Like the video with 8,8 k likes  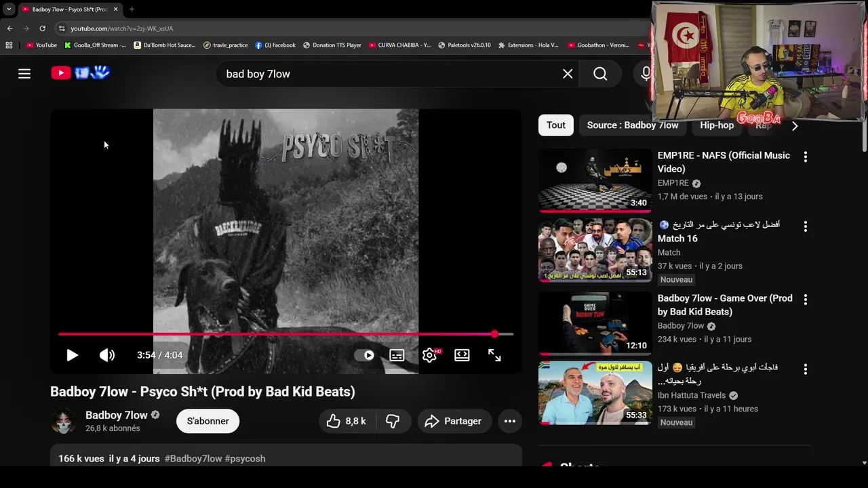tap(345, 421)
